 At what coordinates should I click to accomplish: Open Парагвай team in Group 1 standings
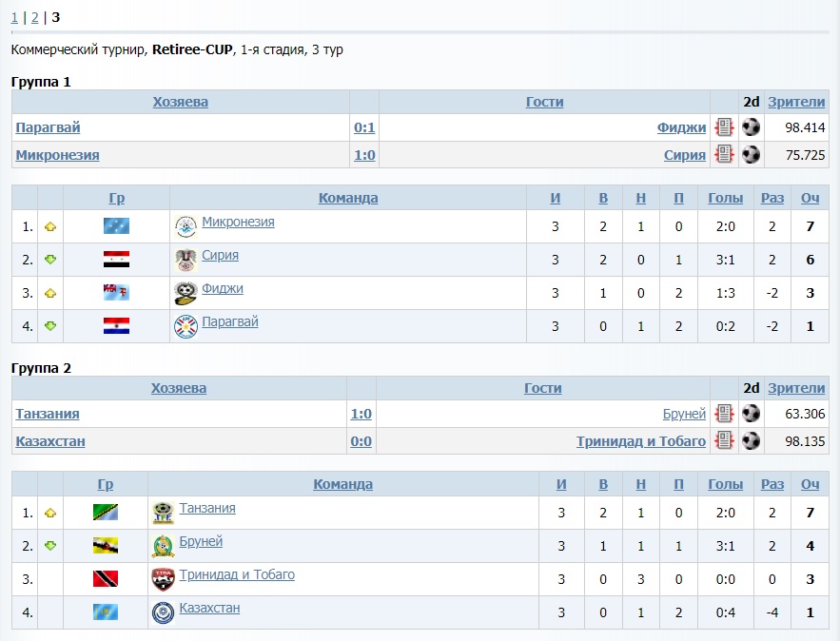point(230,322)
